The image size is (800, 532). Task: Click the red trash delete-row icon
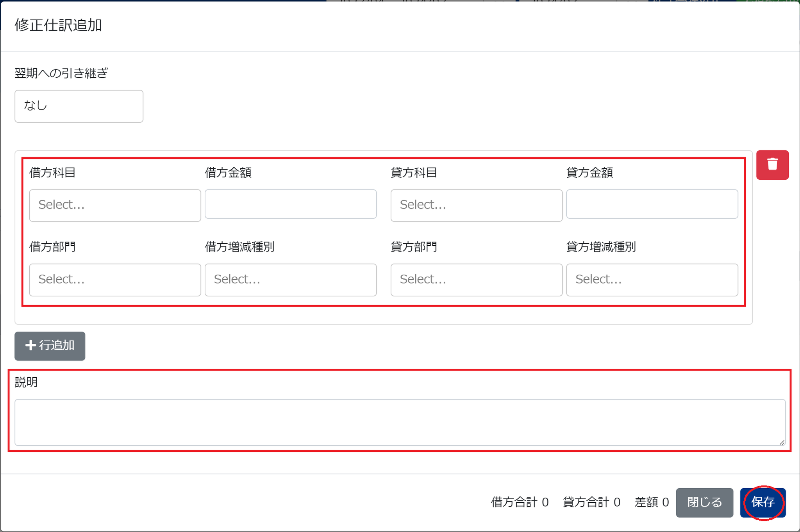(x=772, y=164)
